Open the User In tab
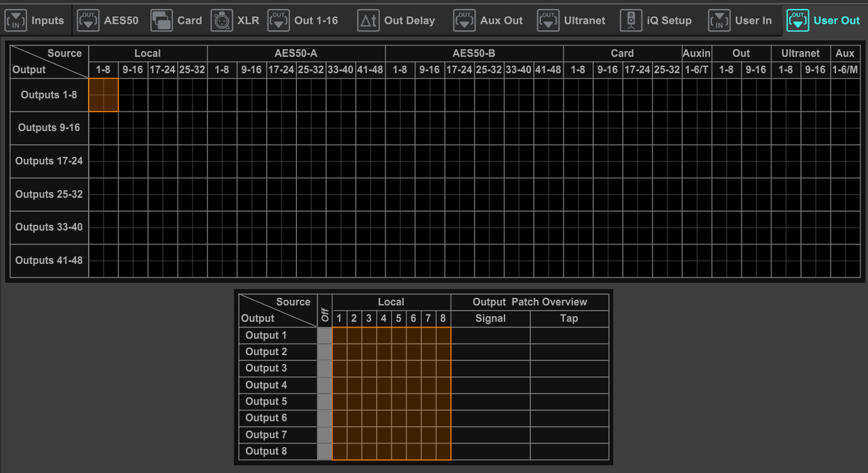The width and height of the screenshot is (868, 473). pyautogui.click(x=740, y=20)
